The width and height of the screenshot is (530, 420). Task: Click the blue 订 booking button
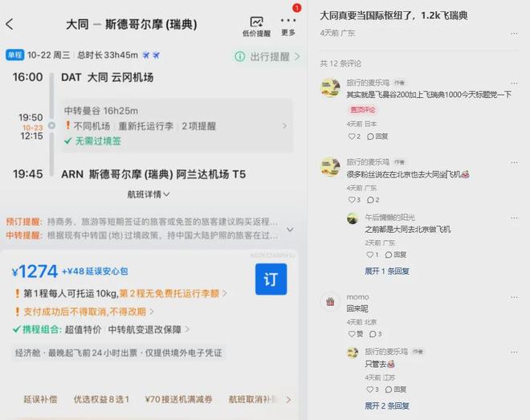(271, 279)
